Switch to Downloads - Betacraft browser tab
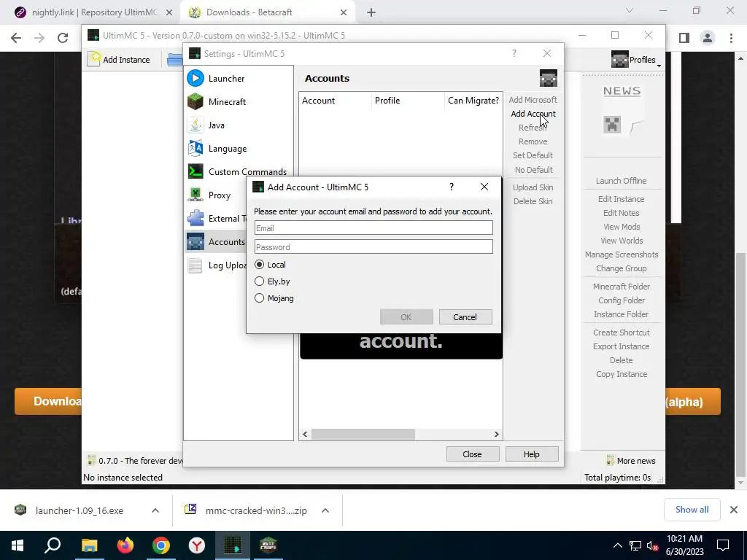This screenshot has width=747, height=560. (268, 12)
